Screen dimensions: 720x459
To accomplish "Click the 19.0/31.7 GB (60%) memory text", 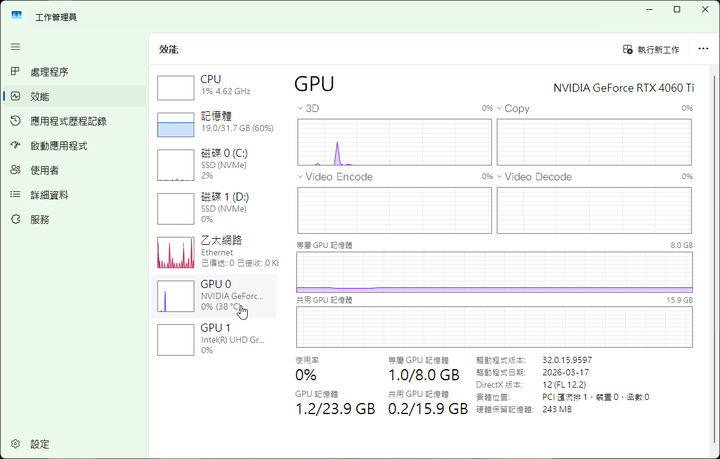I will [x=237, y=128].
